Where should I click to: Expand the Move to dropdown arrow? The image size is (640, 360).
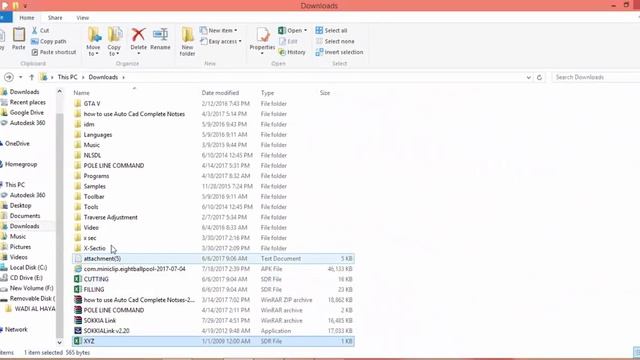click(97, 54)
